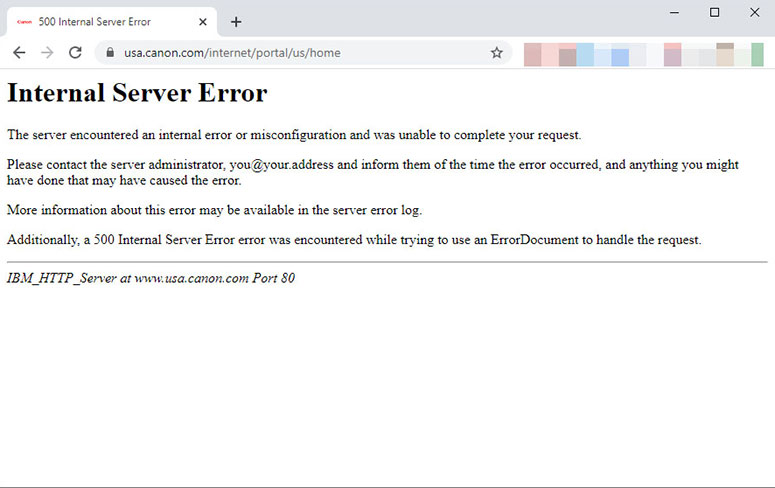Click the Canon favicon on the tab
This screenshot has height=488, width=775.
click(24, 22)
